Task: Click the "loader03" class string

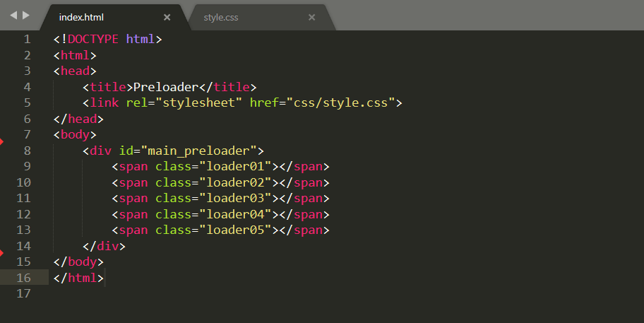Action: click(235, 198)
